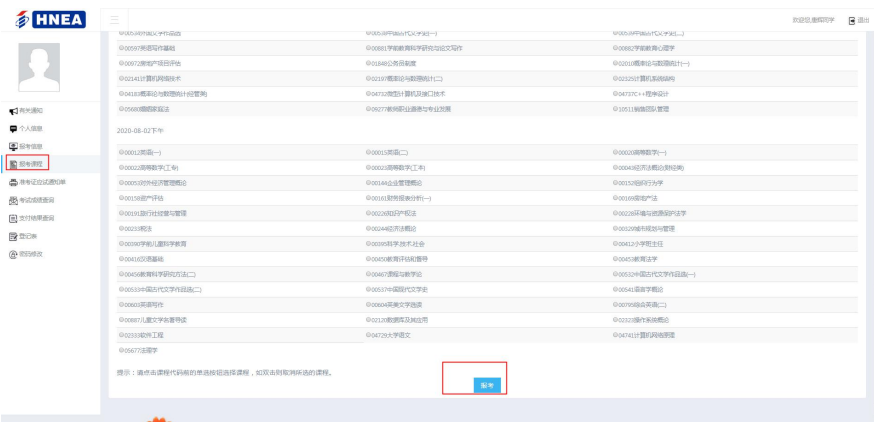Click the 密码修改 @ icon
874x422 pixels.
point(11,254)
